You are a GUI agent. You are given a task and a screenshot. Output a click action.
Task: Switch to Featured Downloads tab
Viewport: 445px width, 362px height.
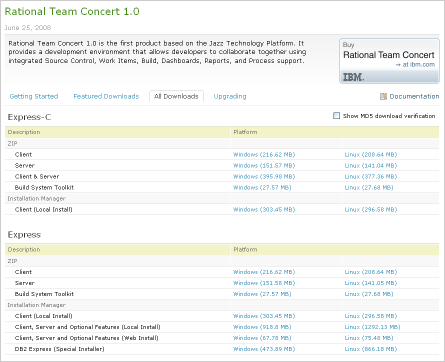(x=106, y=96)
